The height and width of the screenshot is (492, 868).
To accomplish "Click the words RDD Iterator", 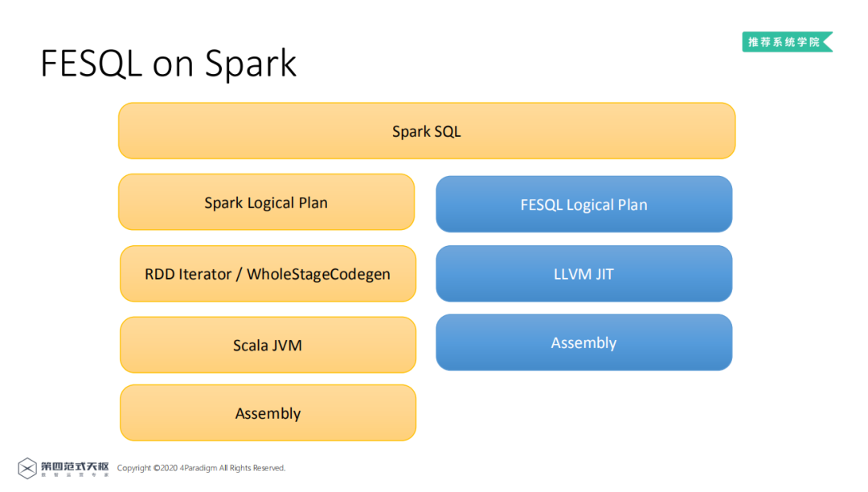I will click(x=187, y=274).
